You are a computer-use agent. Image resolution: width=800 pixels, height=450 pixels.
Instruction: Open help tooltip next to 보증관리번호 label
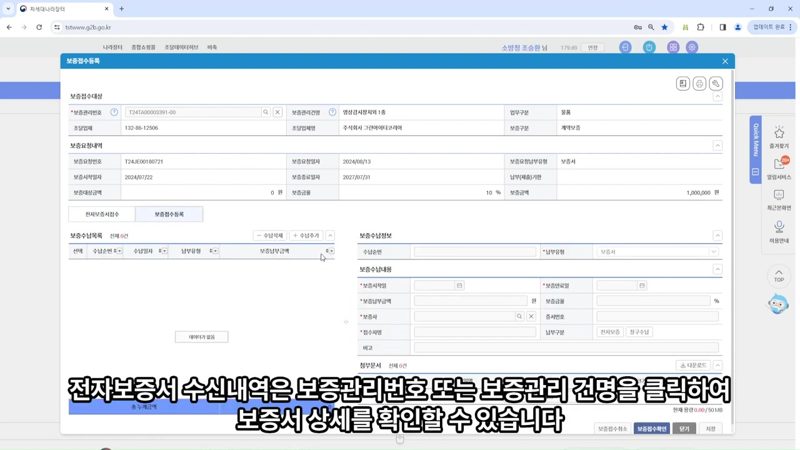pyautogui.click(x=114, y=112)
